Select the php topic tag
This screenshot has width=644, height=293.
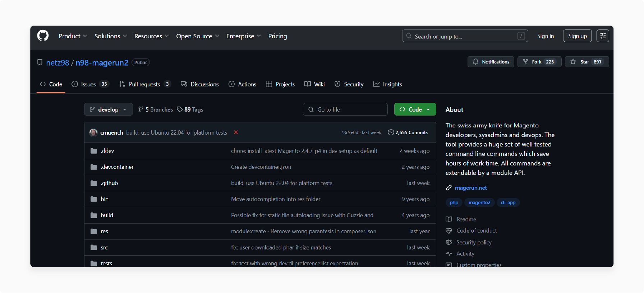click(x=454, y=203)
